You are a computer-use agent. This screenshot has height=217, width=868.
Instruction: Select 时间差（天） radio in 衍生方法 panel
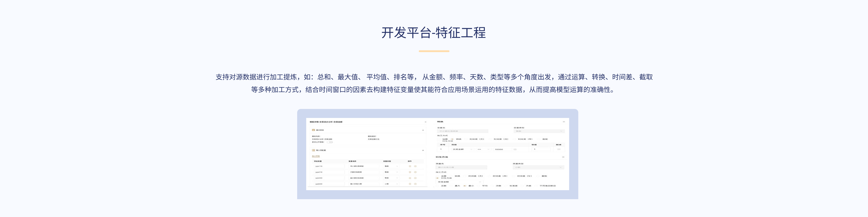tap(465, 176)
